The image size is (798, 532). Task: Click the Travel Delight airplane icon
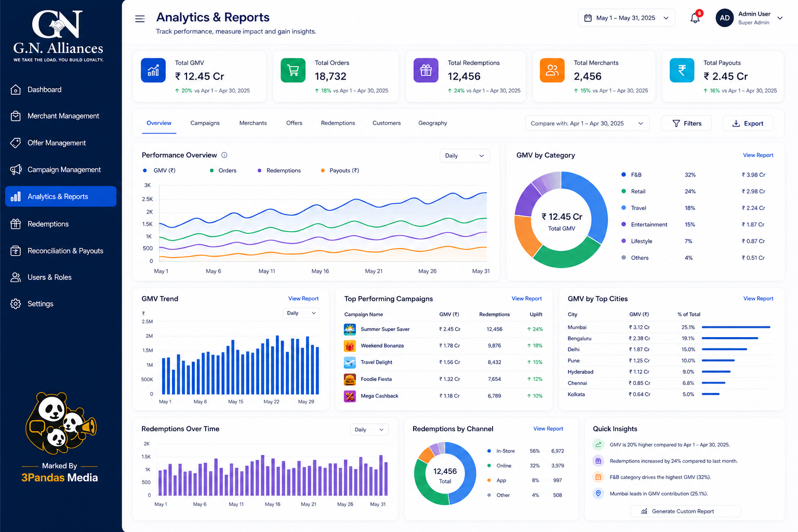point(350,362)
